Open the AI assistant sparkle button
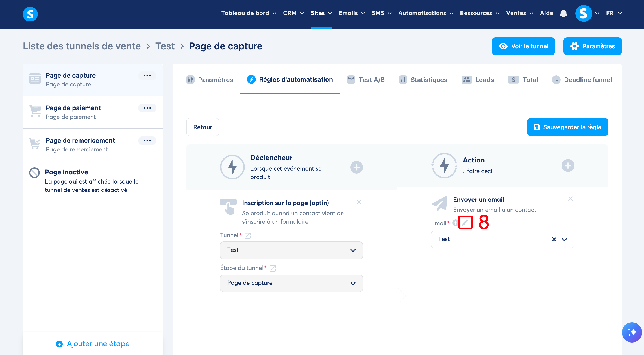This screenshot has height=355, width=644. pyautogui.click(x=632, y=332)
